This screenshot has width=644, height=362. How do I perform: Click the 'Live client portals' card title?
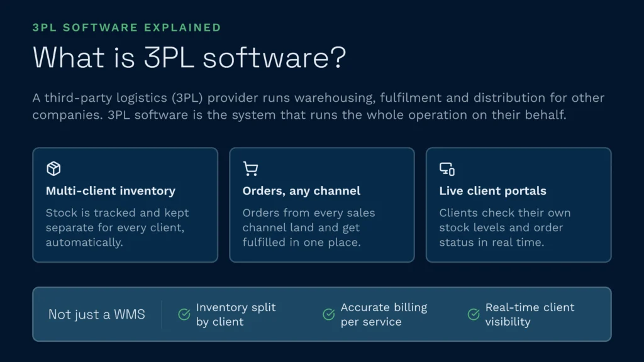(492, 191)
